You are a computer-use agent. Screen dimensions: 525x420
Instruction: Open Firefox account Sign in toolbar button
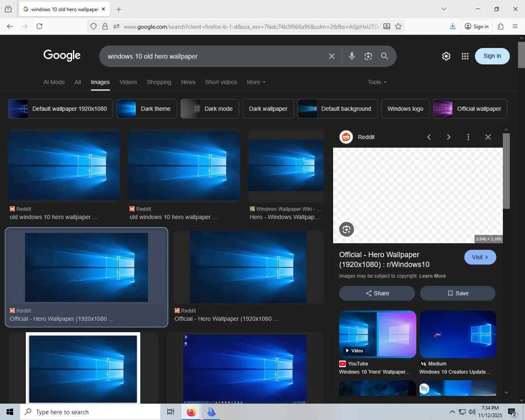coord(477,26)
